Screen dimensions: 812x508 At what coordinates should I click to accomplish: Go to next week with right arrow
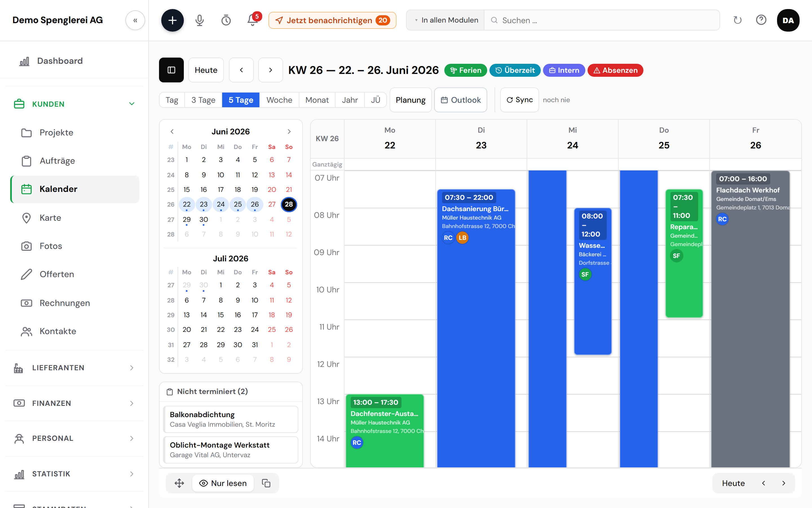tap(270, 70)
